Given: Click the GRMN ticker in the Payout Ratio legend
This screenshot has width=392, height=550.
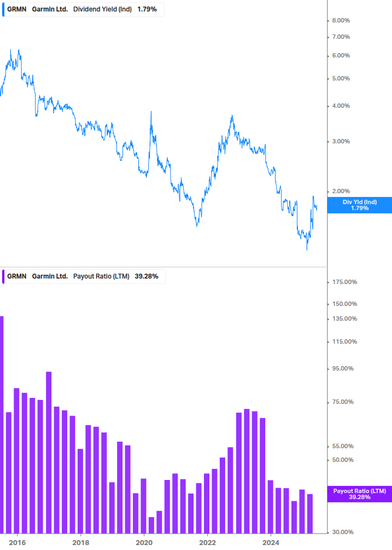Looking at the screenshot, I should pyautogui.click(x=17, y=276).
